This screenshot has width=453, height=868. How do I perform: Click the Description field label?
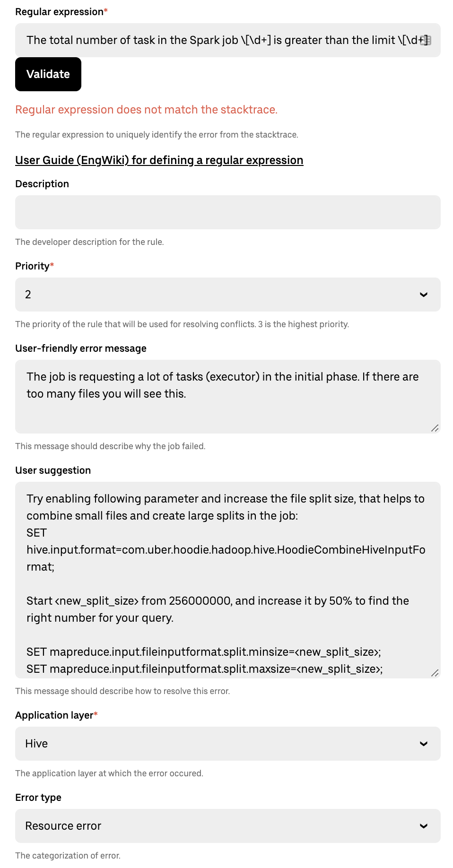42,184
